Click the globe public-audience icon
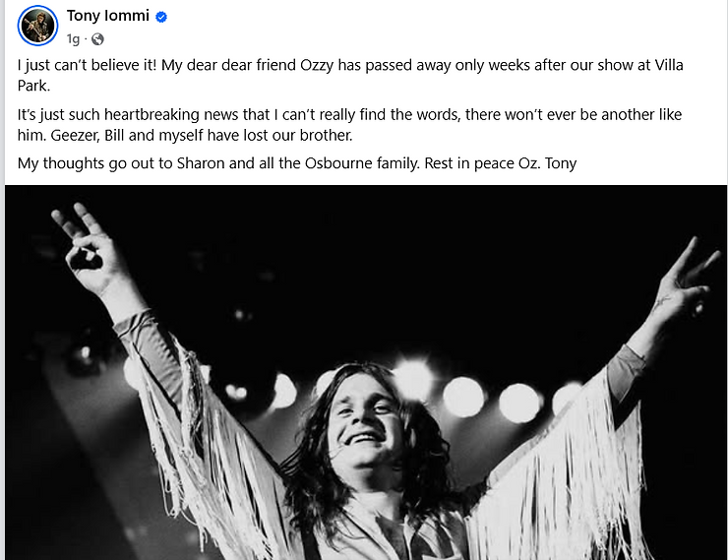Screen dimensions: 728x560 (97, 39)
